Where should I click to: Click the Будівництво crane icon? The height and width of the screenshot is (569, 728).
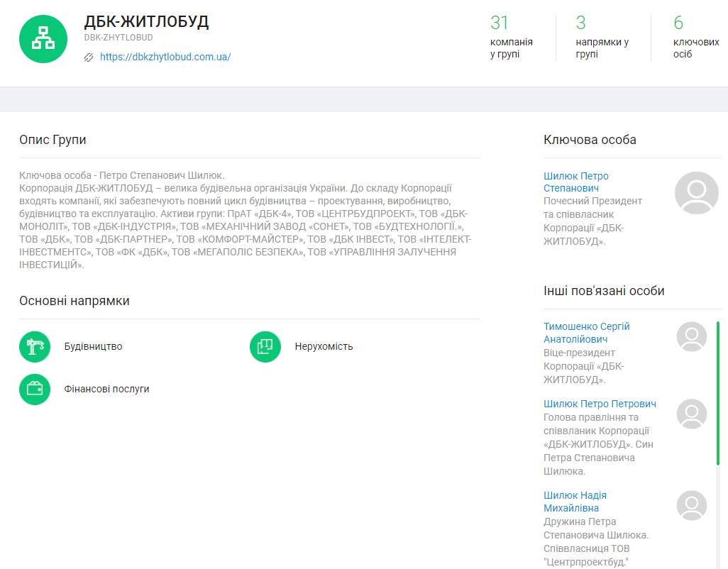pyautogui.click(x=35, y=346)
